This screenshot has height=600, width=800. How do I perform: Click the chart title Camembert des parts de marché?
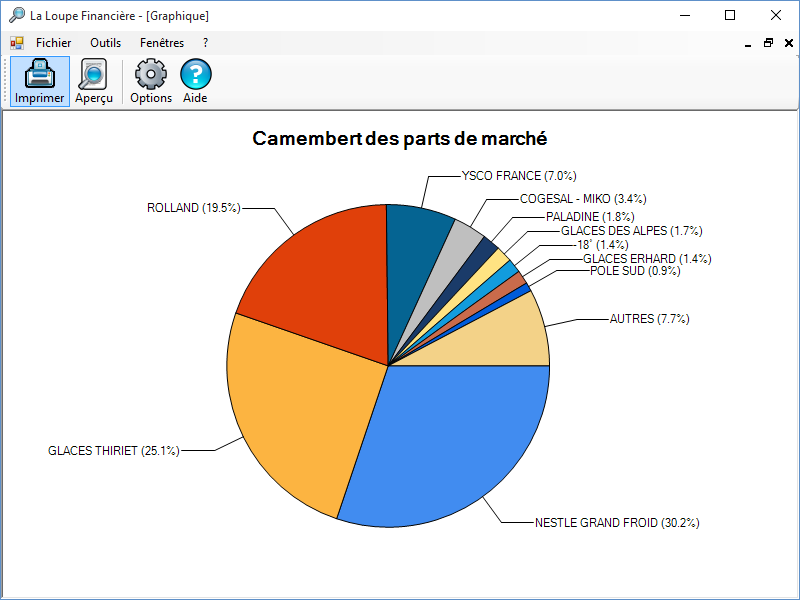400,139
